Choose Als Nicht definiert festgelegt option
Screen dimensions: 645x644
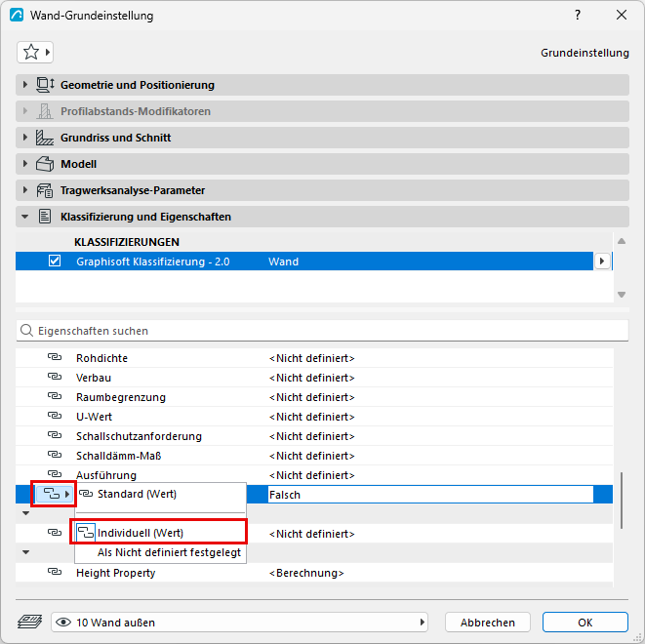[169, 552]
